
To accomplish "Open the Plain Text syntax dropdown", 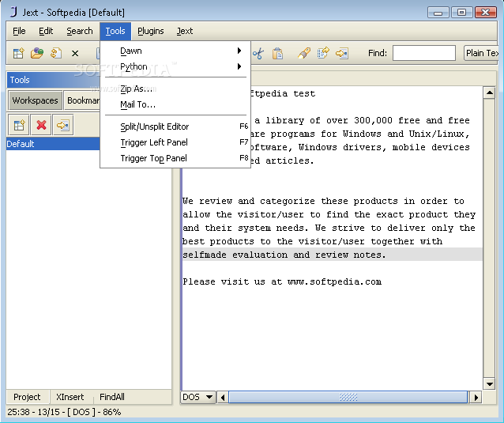I will pyautogui.click(x=481, y=53).
